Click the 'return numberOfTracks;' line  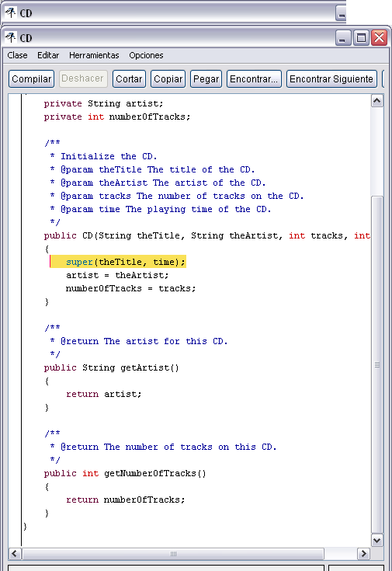click(x=125, y=500)
